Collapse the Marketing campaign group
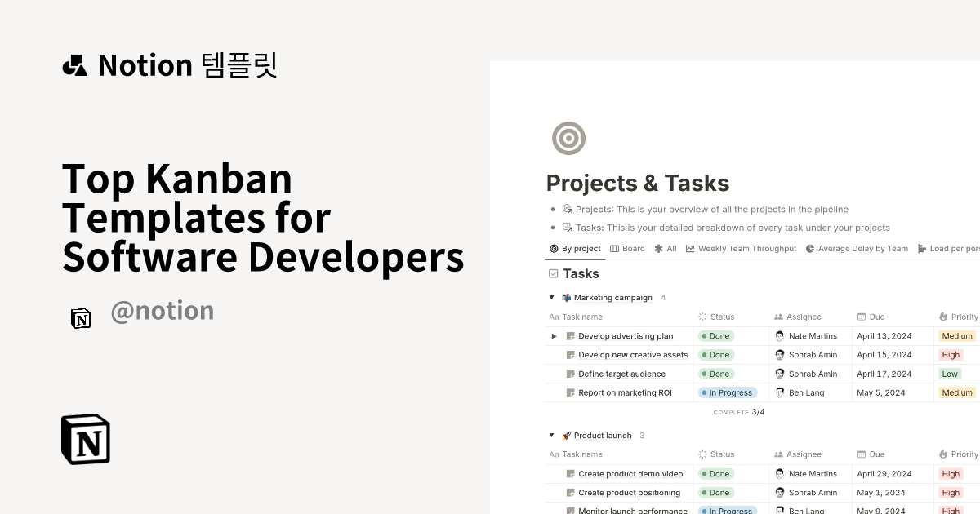980x514 pixels. tap(552, 297)
